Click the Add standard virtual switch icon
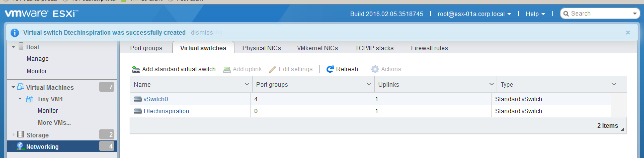Viewport: 644px width, 158px height. point(136,69)
